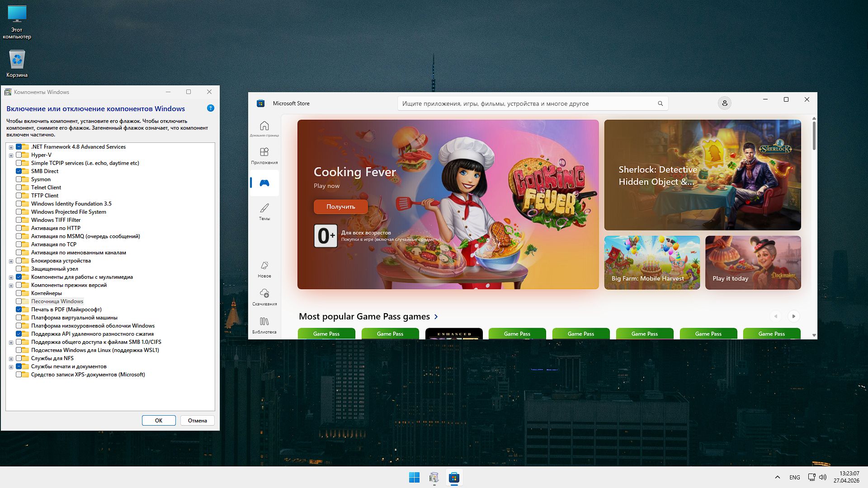
Task: Click the Store search input field
Action: coord(529,103)
